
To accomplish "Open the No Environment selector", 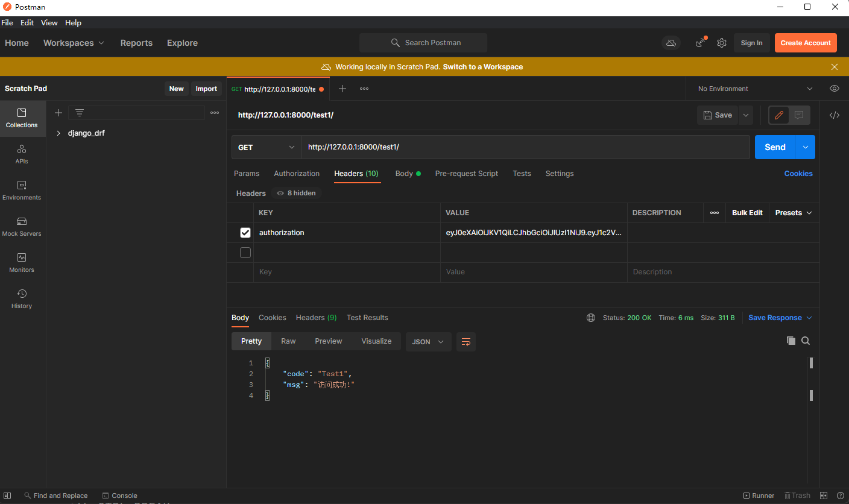I will [755, 89].
